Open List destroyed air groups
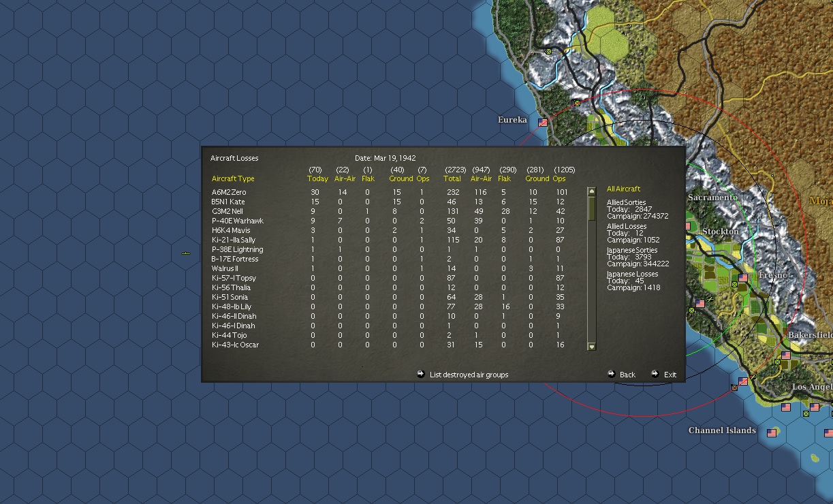 click(469, 374)
